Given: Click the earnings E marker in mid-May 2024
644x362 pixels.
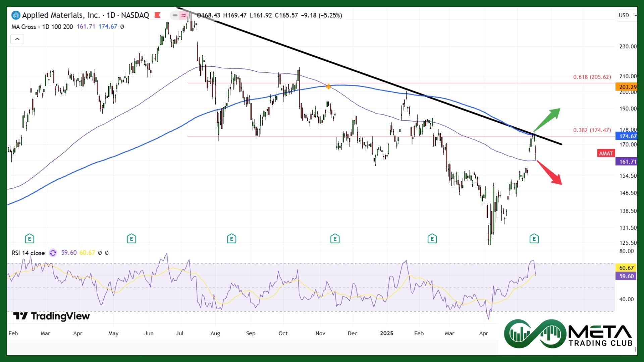Looking at the screenshot, I should click(x=131, y=239).
